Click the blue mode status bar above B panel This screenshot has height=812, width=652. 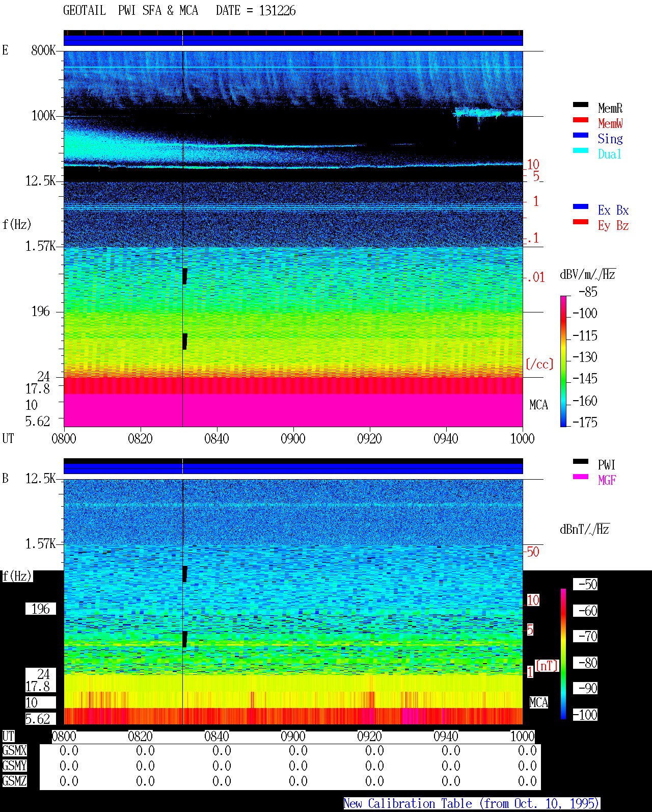pos(293,468)
